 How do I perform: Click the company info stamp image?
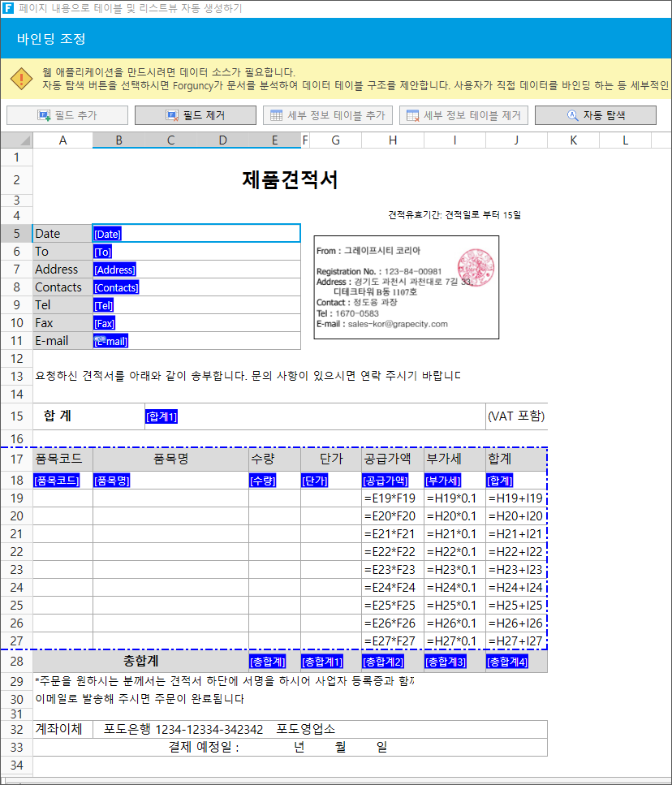point(407,287)
